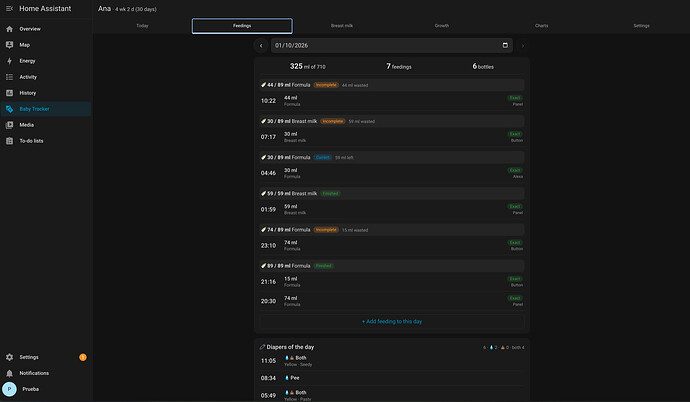Open the 08:34 Pee diaper entry
This screenshot has width=690, height=402.
click(x=392, y=378)
